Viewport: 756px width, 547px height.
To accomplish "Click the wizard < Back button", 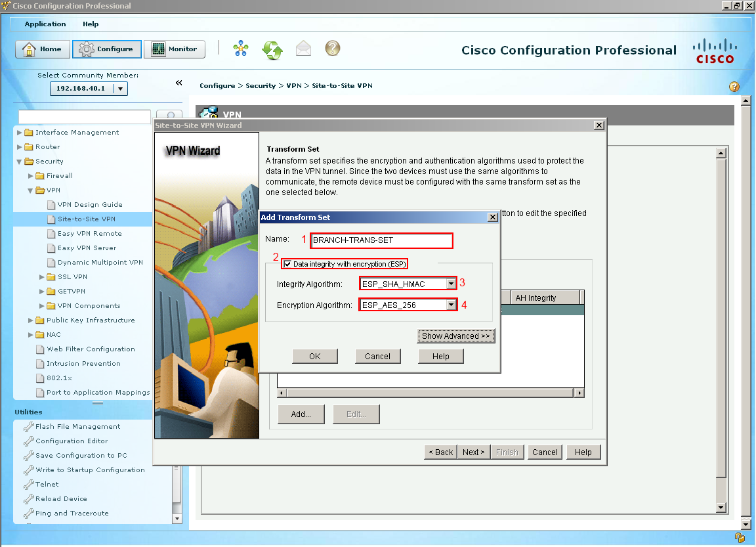I will [441, 452].
